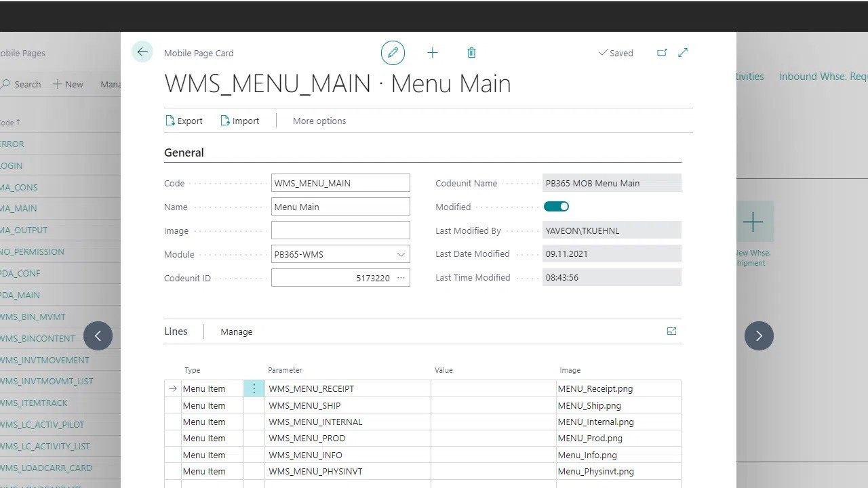Click the back arrow icon on Mobile Page Card
Viewport: 868px width, 488px height.
(x=142, y=52)
